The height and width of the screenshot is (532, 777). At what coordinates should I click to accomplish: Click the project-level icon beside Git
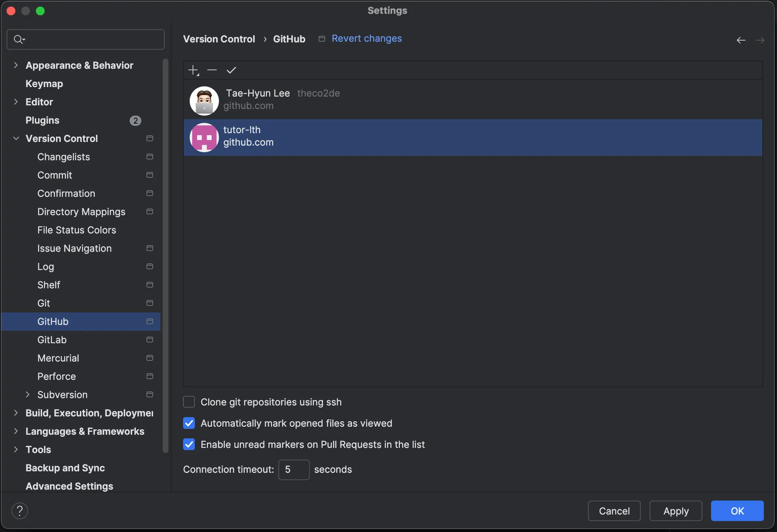pos(149,303)
